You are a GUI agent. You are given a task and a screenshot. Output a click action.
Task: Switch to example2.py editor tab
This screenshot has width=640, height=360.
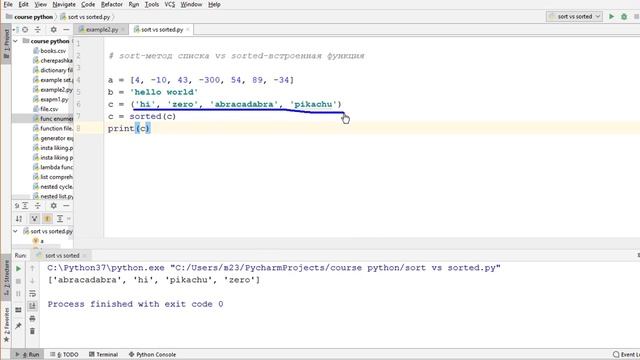(x=102, y=30)
